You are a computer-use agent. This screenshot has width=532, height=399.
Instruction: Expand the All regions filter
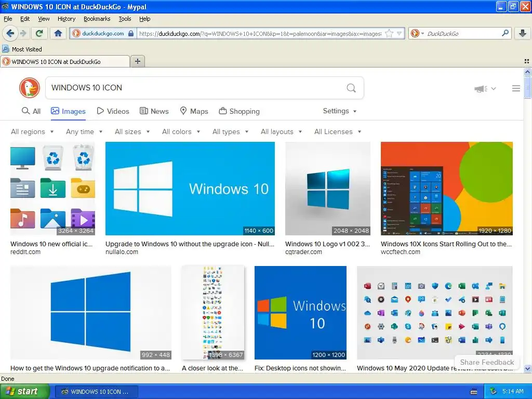pyautogui.click(x=32, y=131)
